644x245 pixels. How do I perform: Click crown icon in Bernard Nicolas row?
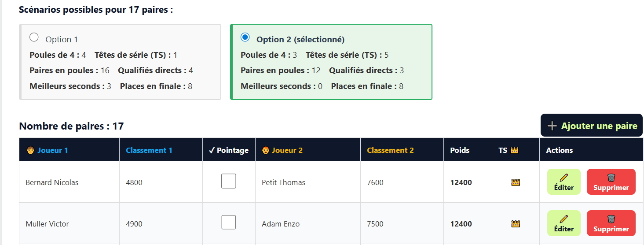click(x=516, y=182)
